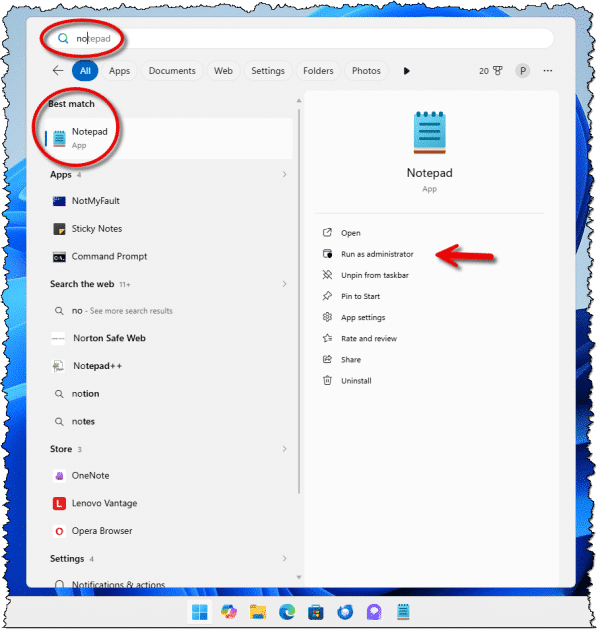Open the NotMyFault app result
Viewport: 600px width, 631px height.
tap(168, 201)
